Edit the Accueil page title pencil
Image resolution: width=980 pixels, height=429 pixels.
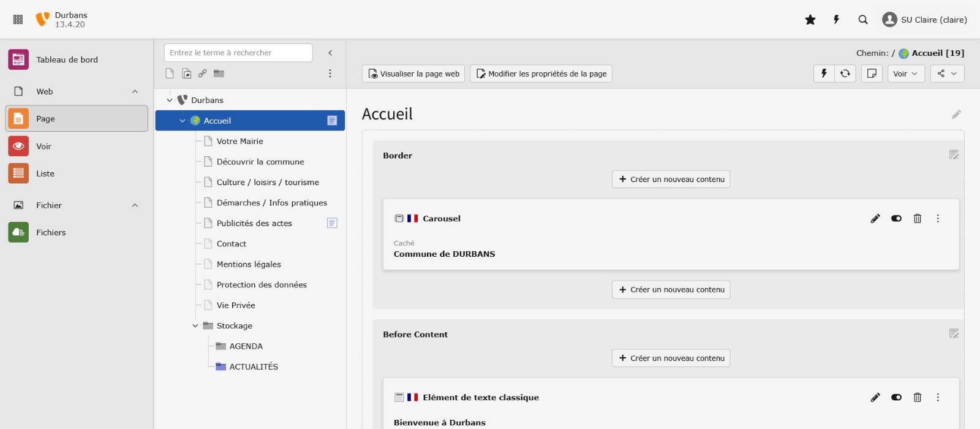[x=956, y=115]
